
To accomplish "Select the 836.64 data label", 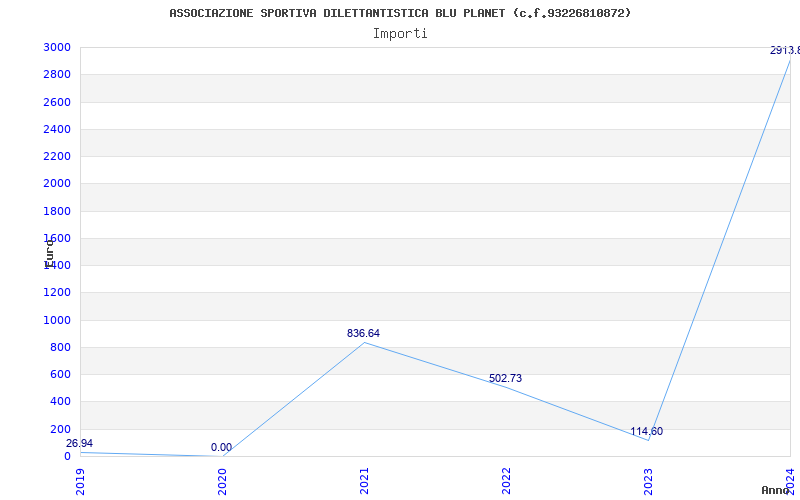I will [x=363, y=333].
